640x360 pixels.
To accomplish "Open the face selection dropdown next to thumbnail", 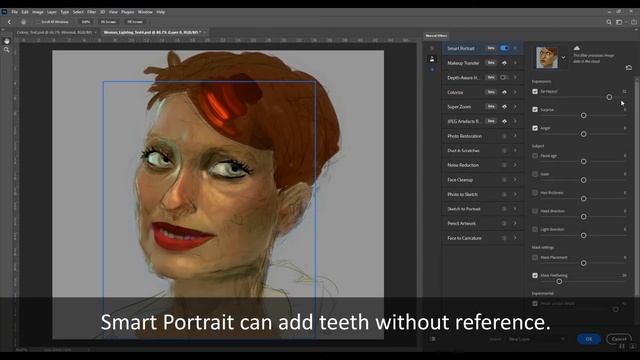I will [x=564, y=58].
